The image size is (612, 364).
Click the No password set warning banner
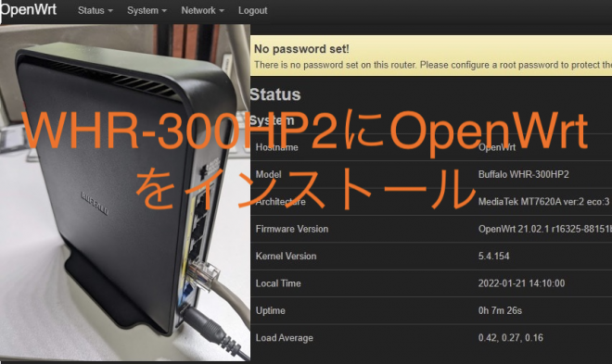(431, 56)
